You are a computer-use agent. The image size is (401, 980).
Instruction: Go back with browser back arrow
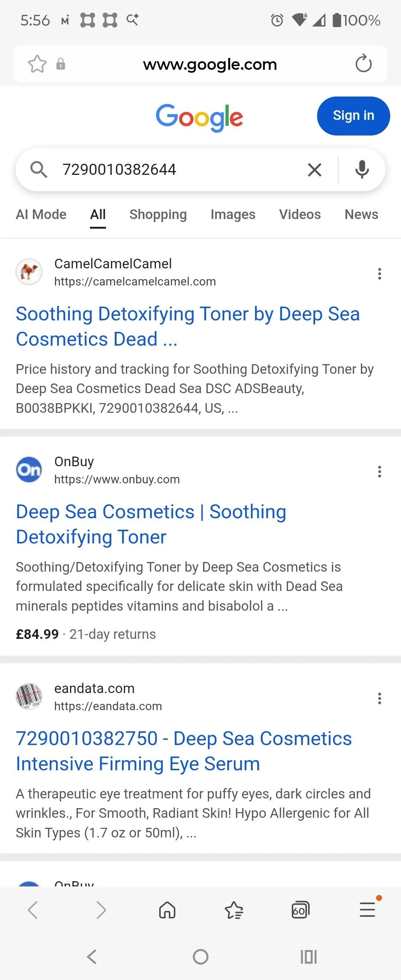point(33,910)
